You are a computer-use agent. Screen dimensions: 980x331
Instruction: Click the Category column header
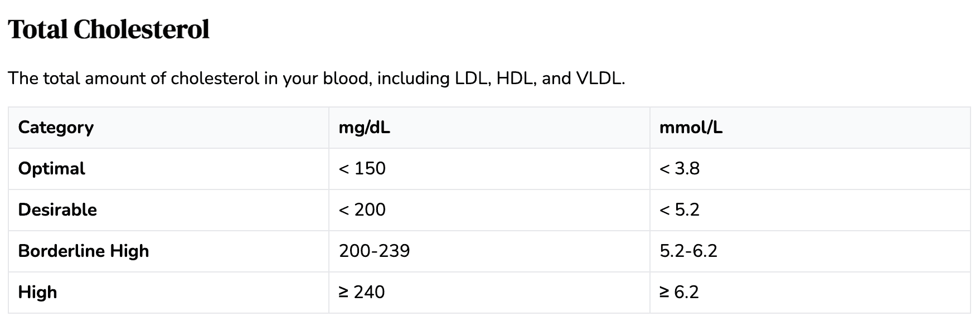(56, 128)
